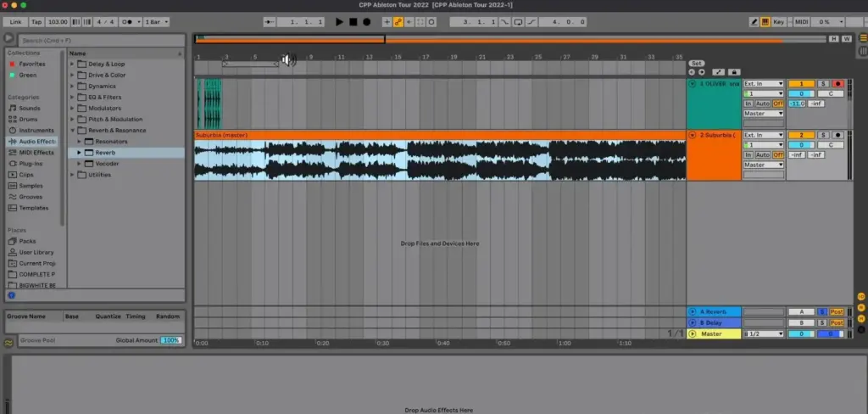Enable Draw Mode pencil icon
This screenshot has height=414, width=868.
point(754,21)
